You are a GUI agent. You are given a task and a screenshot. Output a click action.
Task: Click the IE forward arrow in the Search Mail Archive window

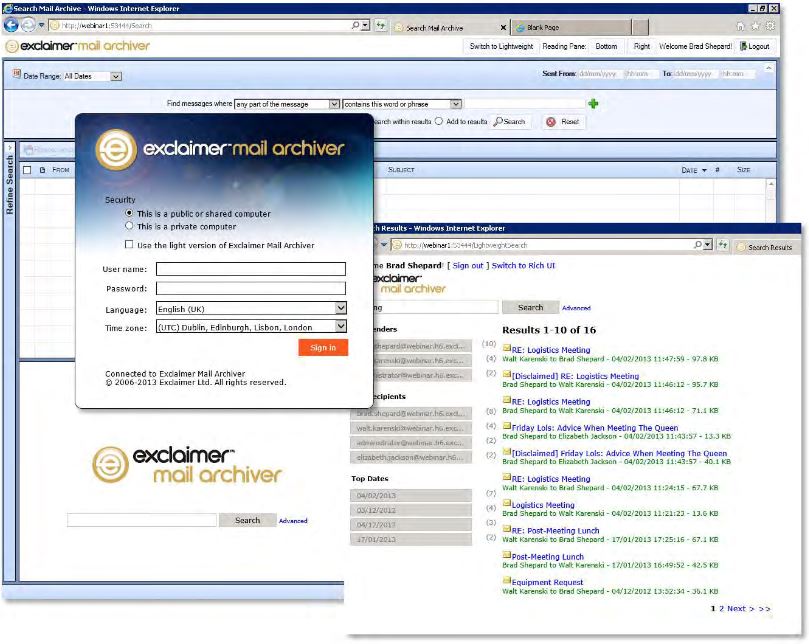(x=28, y=24)
